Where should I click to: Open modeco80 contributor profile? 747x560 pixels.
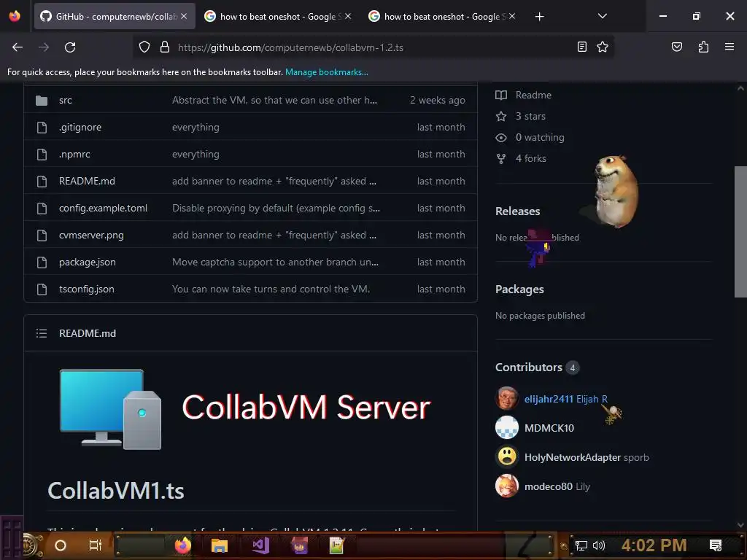pyautogui.click(x=549, y=486)
